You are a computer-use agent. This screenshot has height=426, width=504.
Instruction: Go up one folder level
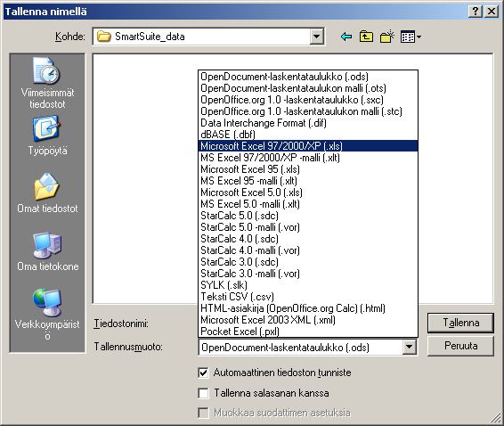pos(367,37)
